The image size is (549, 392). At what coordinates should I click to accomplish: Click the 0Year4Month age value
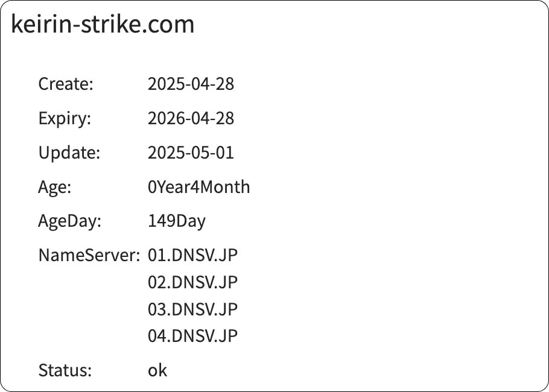coord(199,187)
